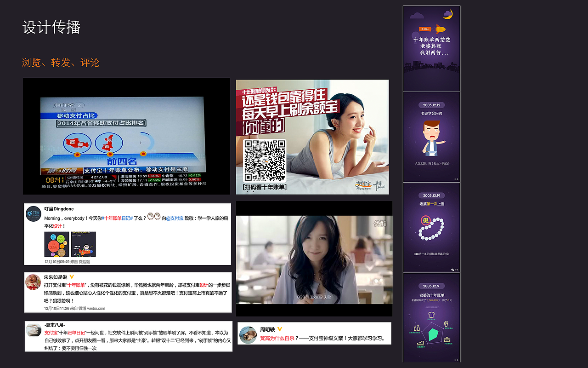Viewport: 588px width, 368px height.
Task: Click the snack cup icon on the radar chart
Action: (446, 323)
